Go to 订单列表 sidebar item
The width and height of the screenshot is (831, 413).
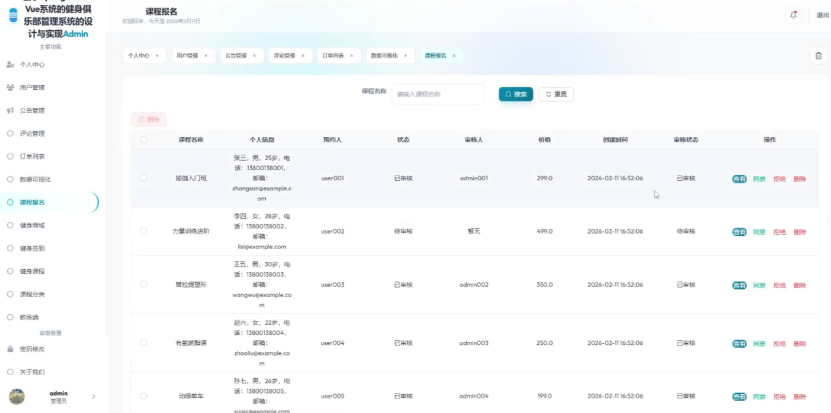point(32,156)
